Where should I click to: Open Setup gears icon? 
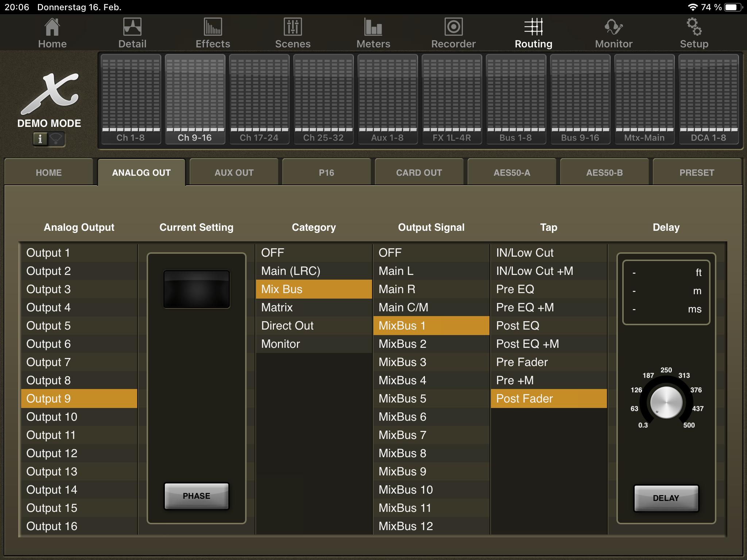click(694, 33)
